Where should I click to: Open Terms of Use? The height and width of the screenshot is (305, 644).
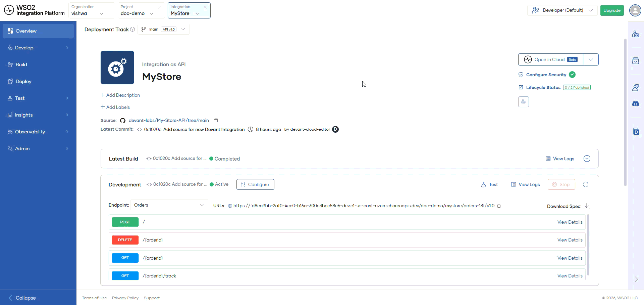pos(94,298)
